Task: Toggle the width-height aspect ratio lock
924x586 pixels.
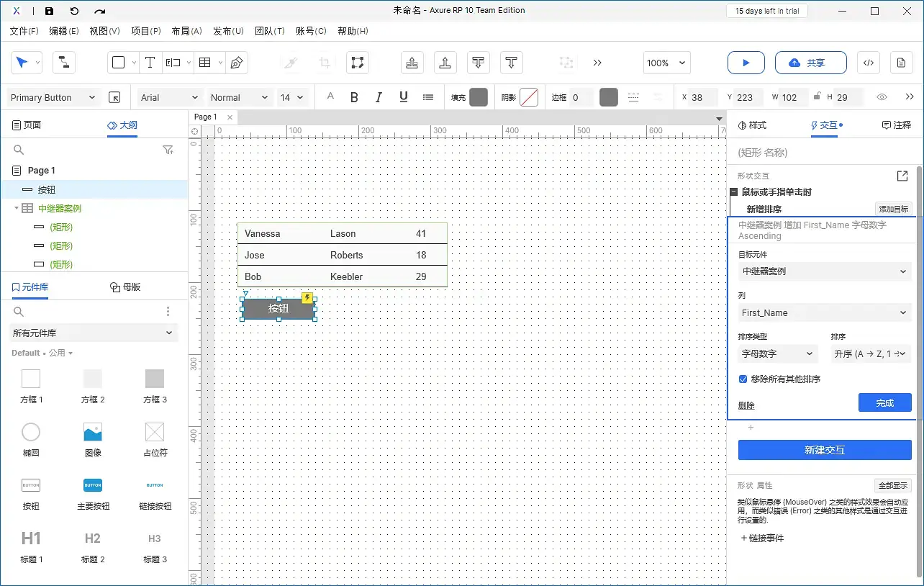Action: pyautogui.click(x=817, y=97)
